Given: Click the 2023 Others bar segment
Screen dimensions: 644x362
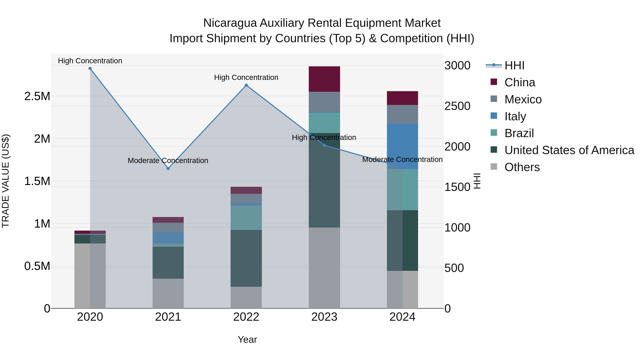Looking at the screenshot, I should (324, 268).
